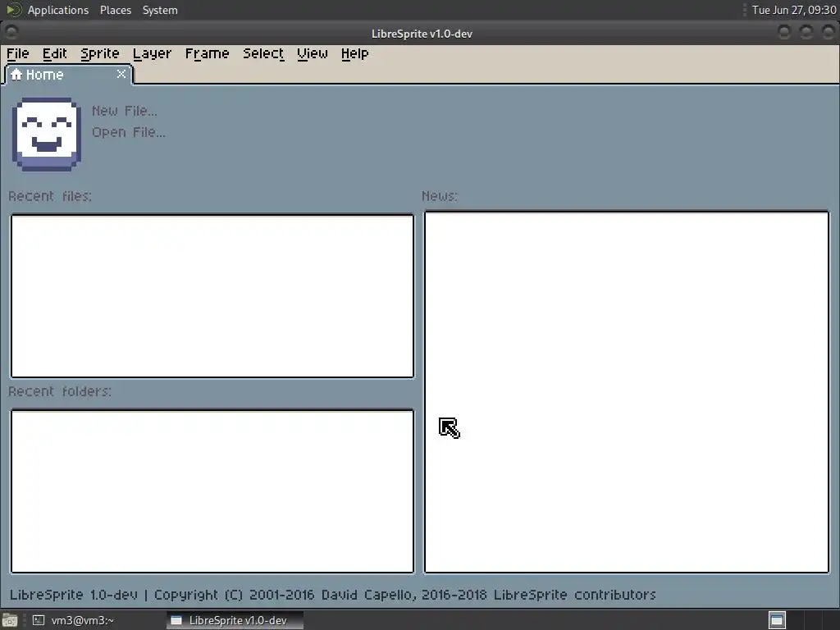This screenshot has height=630, width=840.
Task: Click inside the News panel
Action: tap(627, 392)
